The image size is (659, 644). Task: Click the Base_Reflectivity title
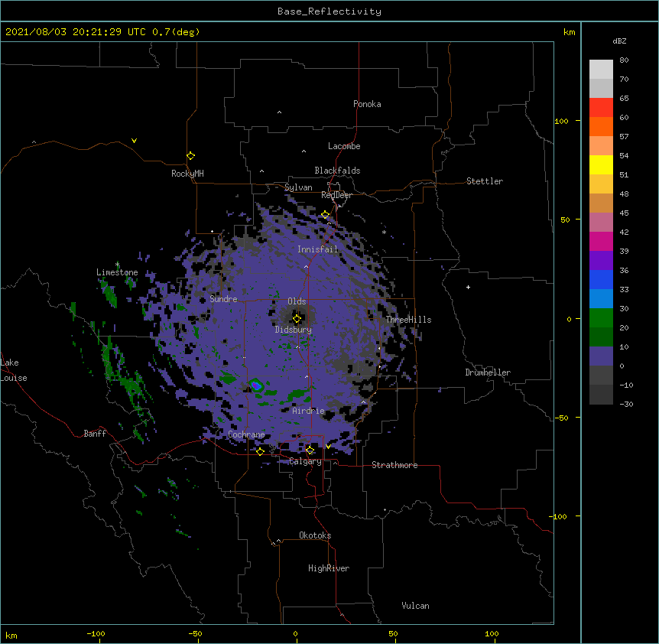click(329, 11)
